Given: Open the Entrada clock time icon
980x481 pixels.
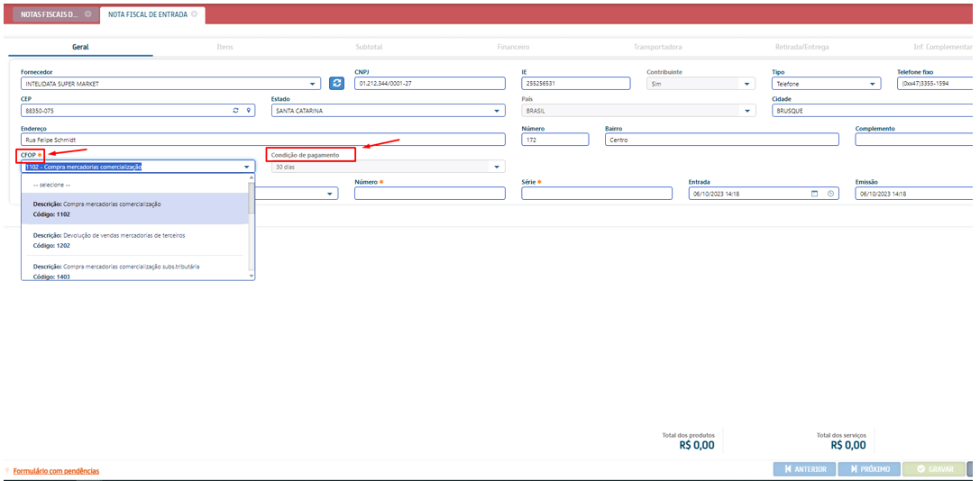Looking at the screenshot, I should click(830, 194).
